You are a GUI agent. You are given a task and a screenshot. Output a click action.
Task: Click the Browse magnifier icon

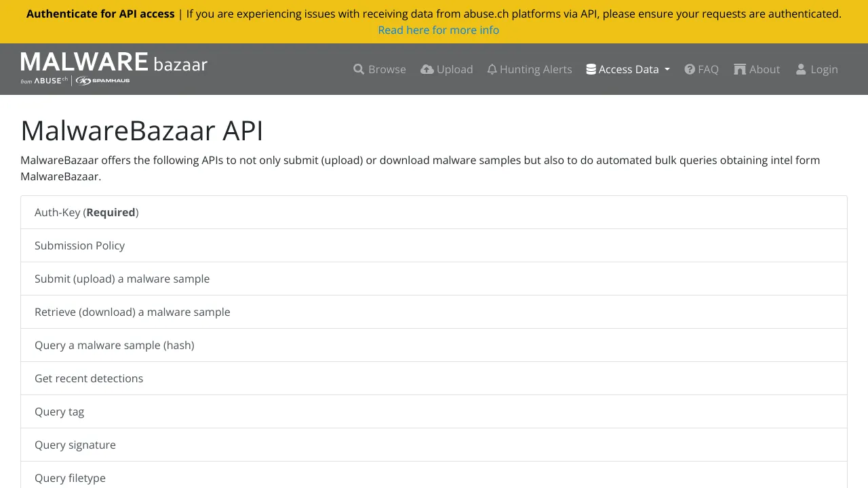coord(359,69)
